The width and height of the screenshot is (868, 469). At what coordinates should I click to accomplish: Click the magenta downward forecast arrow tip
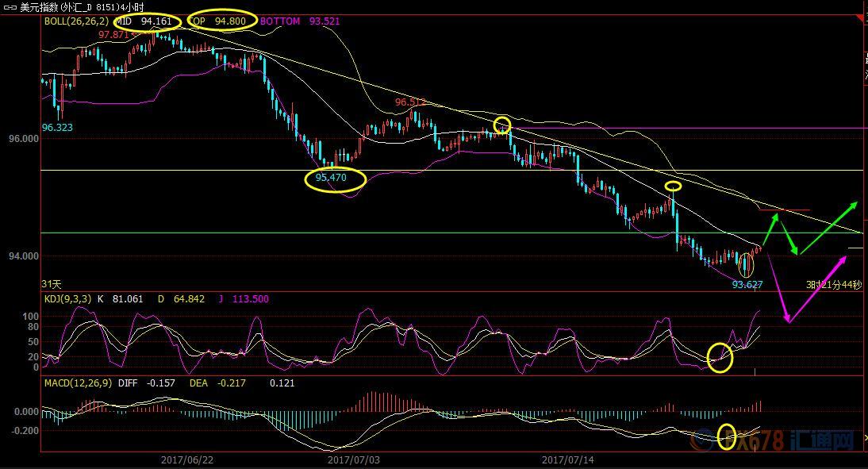(787, 321)
